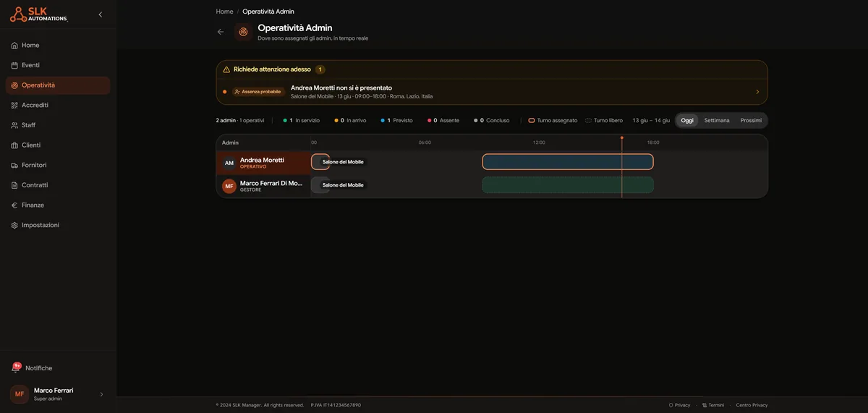Expand the alert with right chevron
868x413 pixels.
coord(757,92)
